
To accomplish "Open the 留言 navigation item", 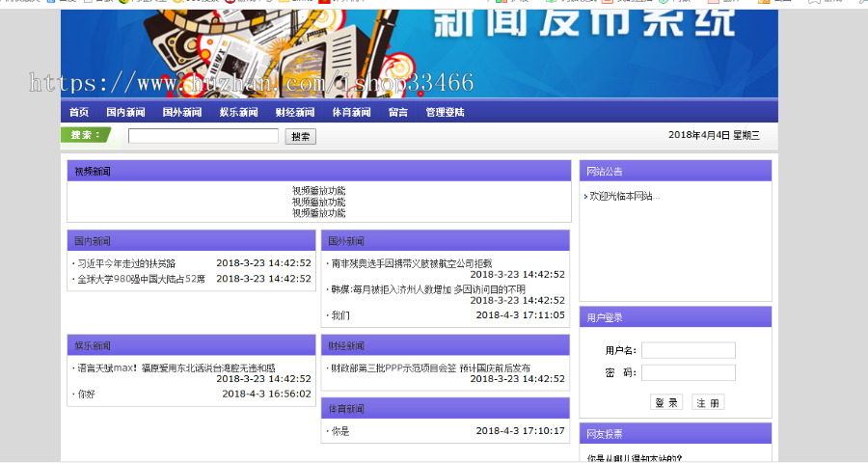I will 398,112.
